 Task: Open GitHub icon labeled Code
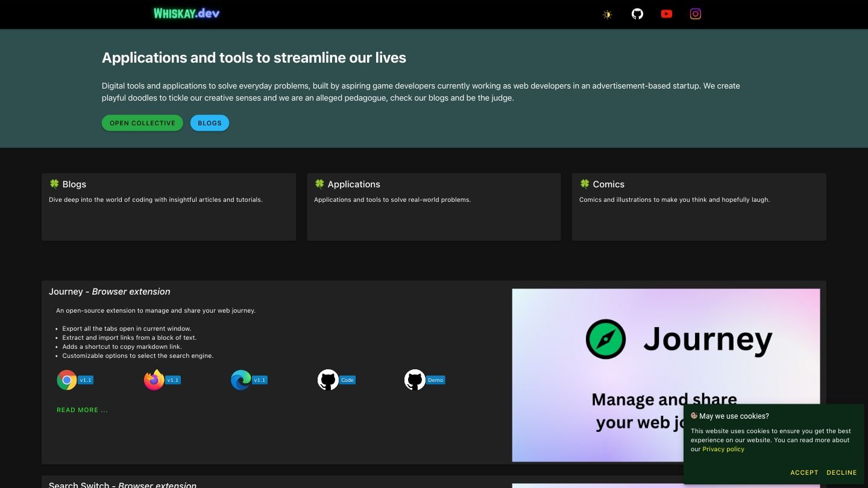(328, 380)
